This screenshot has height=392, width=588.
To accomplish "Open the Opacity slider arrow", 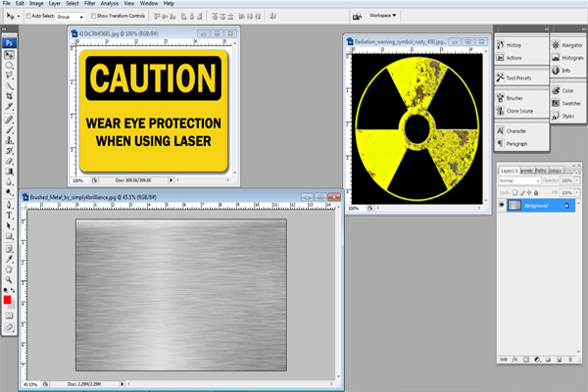I will pyautogui.click(x=577, y=180).
